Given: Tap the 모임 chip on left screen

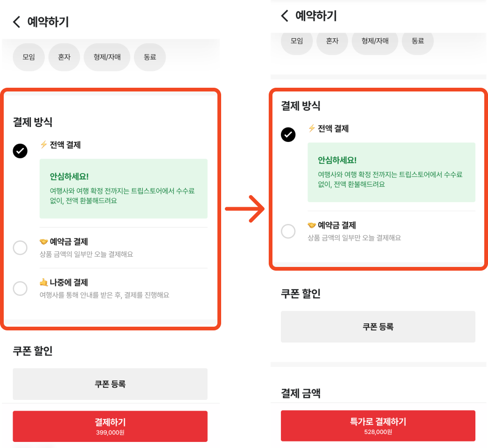Looking at the screenshot, I should [x=28, y=57].
